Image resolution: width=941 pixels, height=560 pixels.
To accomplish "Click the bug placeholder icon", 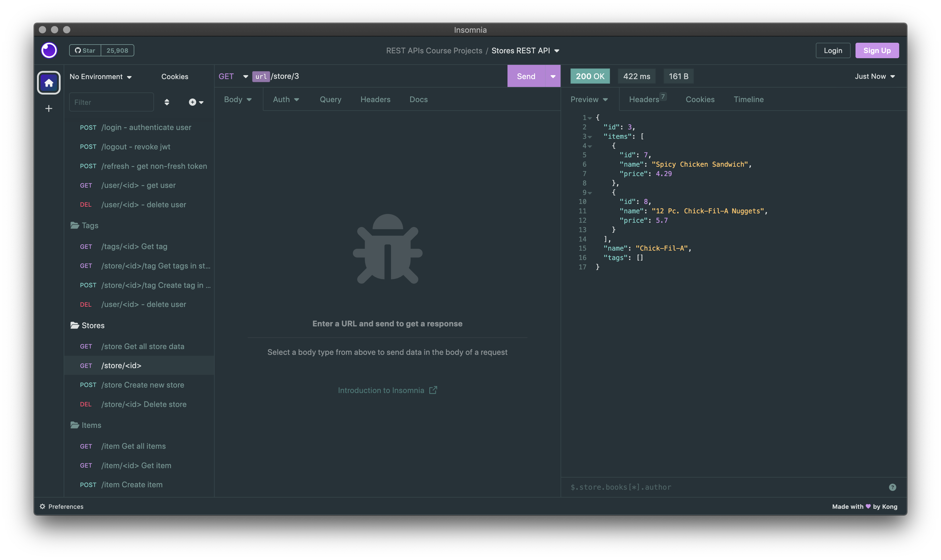I will [x=387, y=249].
